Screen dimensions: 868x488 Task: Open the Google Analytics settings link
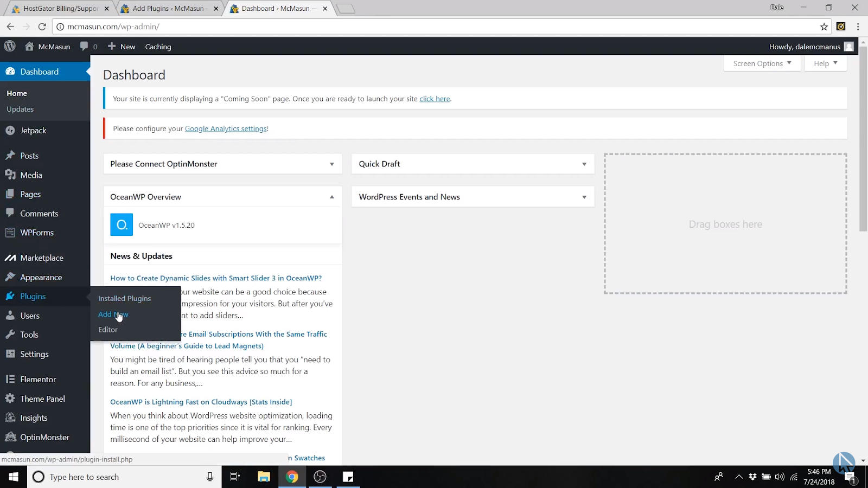click(x=226, y=129)
